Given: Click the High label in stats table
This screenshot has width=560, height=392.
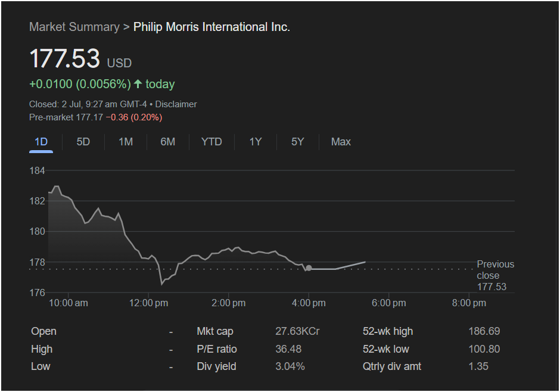Looking at the screenshot, I should coord(42,349).
